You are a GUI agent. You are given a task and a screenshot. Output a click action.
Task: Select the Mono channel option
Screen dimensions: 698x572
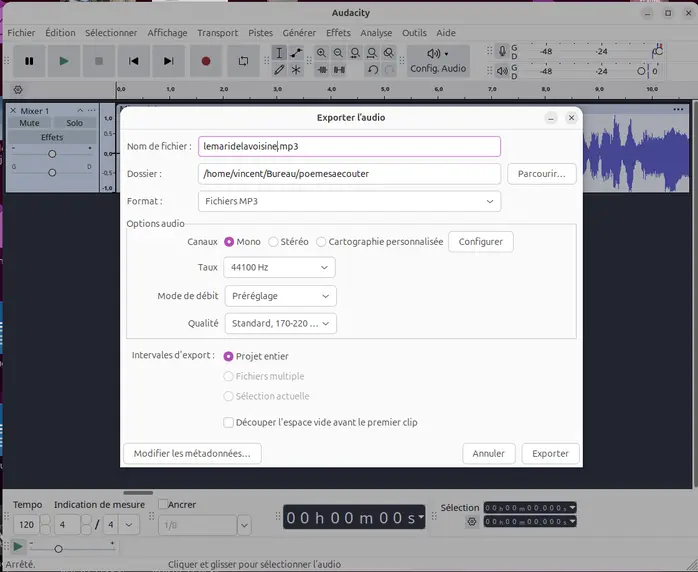click(x=229, y=242)
